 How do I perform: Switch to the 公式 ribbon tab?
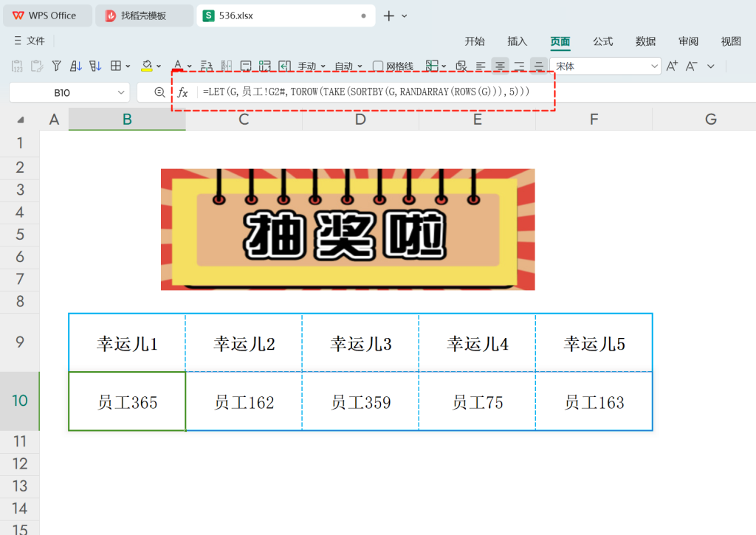tap(602, 41)
